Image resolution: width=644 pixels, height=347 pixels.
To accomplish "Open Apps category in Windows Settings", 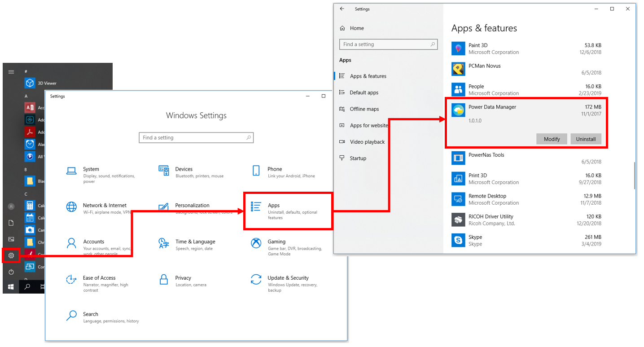I will click(288, 211).
